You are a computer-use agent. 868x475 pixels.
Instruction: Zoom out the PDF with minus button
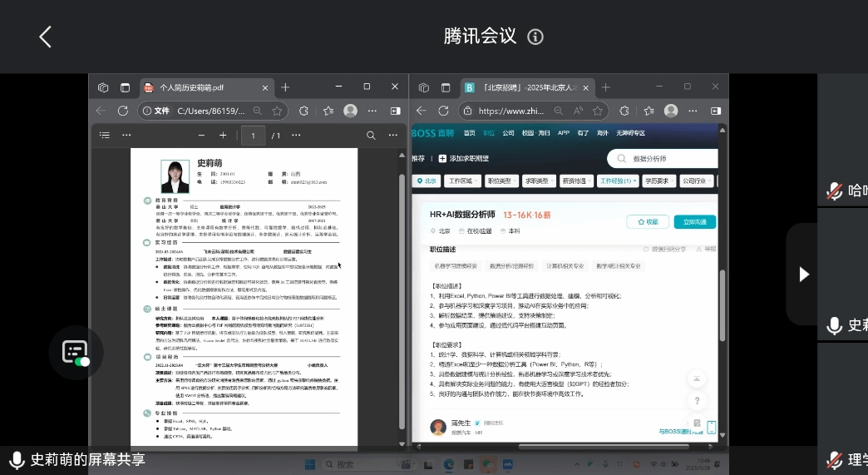pos(201,135)
